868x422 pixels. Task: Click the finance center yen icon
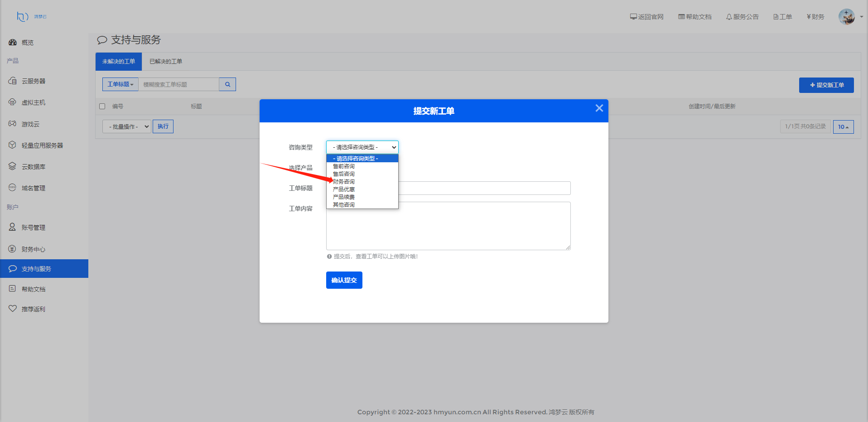12,249
